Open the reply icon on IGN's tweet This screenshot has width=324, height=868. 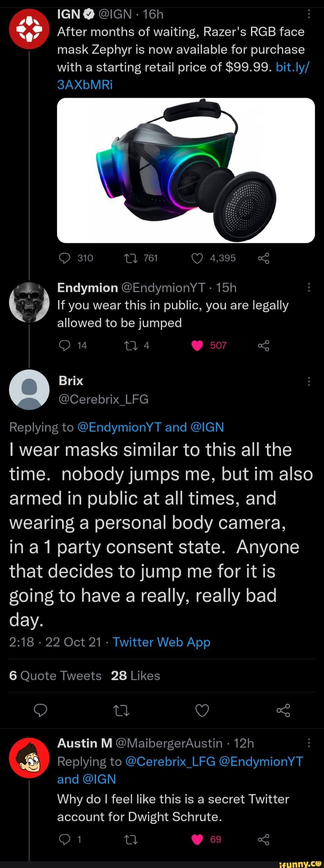pos(64,258)
